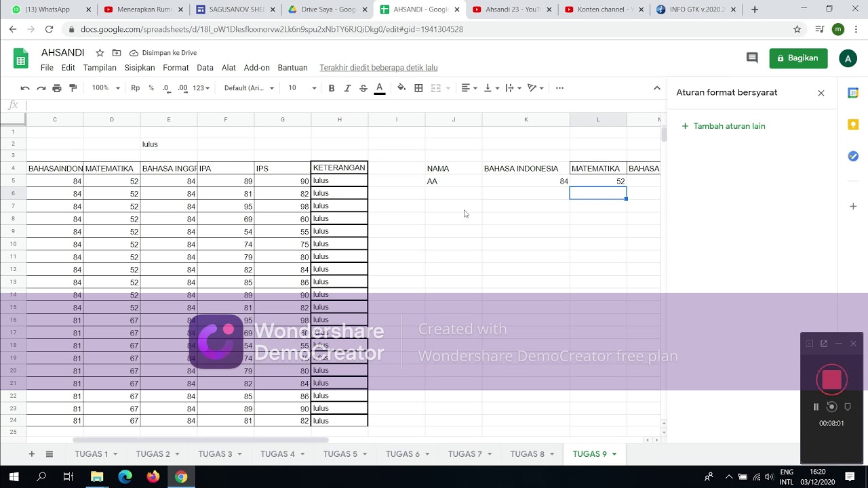Click the green Bagikan share button
Image resolution: width=868 pixels, height=488 pixels.
(798, 58)
